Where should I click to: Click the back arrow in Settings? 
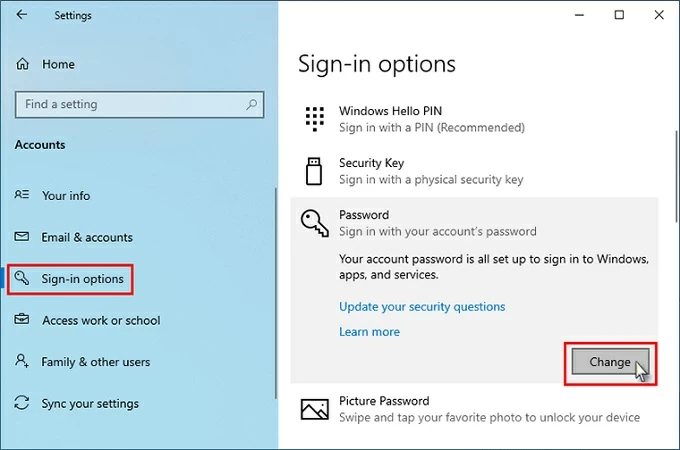(22, 16)
